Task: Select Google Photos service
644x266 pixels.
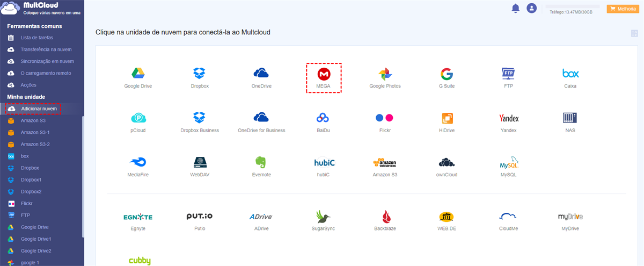Action: 385,74
